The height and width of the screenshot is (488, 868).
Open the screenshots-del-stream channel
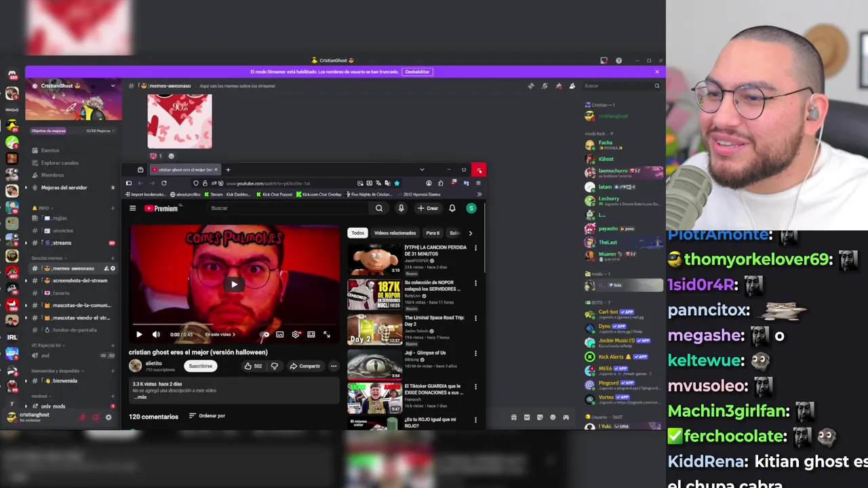pos(80,281)
